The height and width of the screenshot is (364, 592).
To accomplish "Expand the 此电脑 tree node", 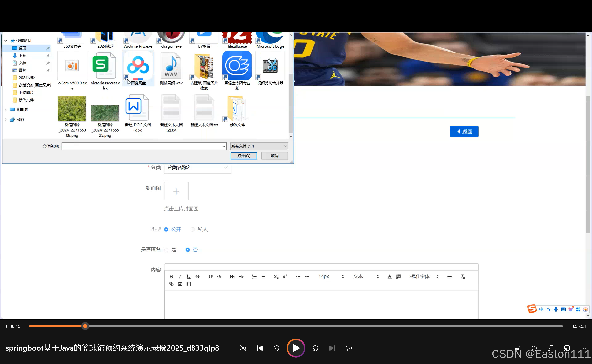I will 6,110.
